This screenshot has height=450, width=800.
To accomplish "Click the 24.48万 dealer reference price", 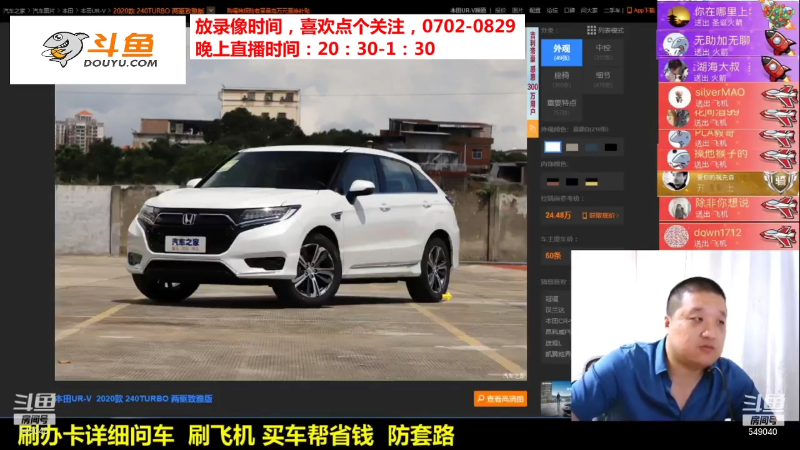I will [558, 215].
